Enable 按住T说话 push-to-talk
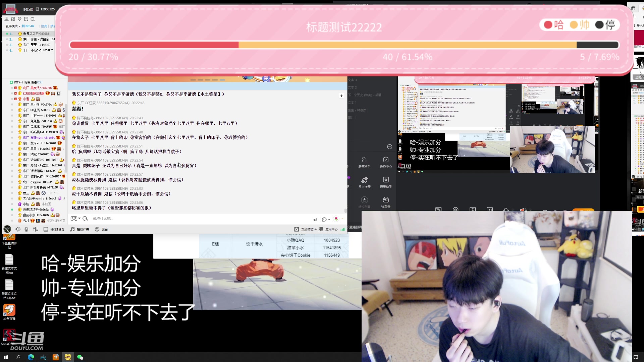This screenshot has height=362, width=644. tap(54, 229)
